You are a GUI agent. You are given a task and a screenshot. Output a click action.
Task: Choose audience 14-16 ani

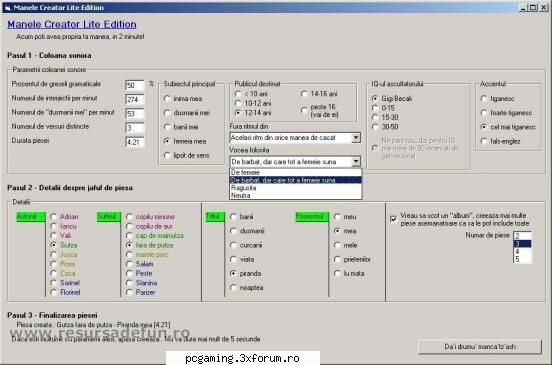305,94
